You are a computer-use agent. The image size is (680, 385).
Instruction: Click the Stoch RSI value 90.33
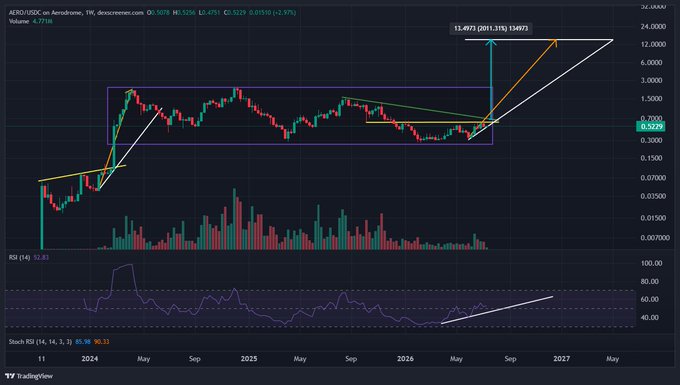101,342
